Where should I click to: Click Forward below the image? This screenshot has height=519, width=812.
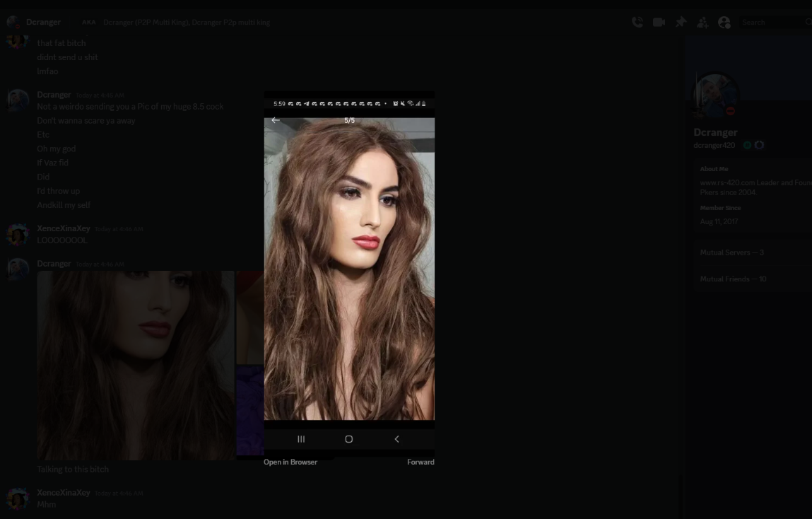420,462
